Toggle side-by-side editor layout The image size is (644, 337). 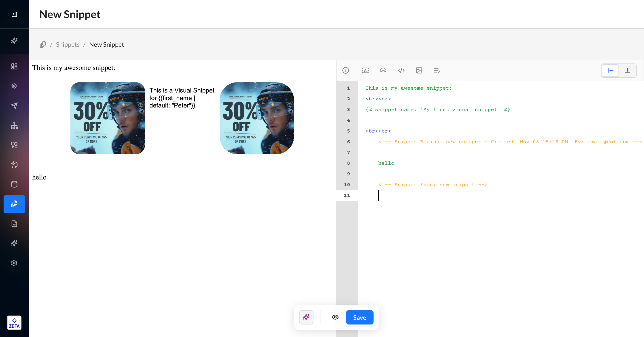pos(610,71)
